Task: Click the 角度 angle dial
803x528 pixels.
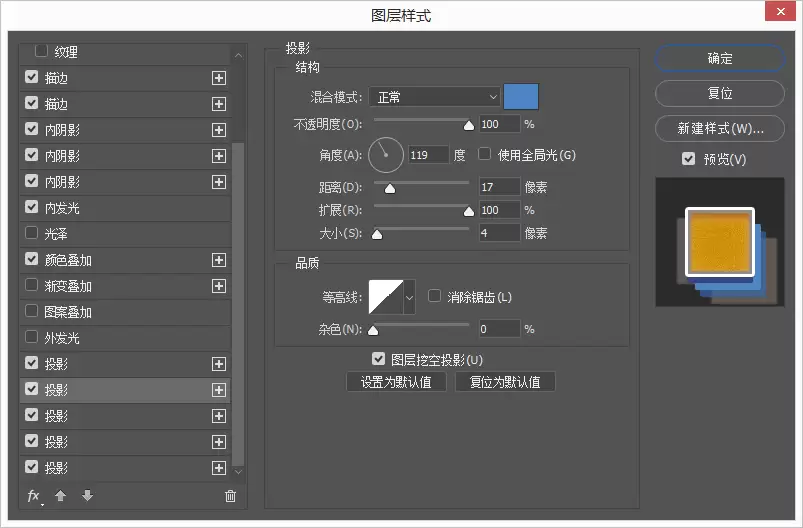Action: coord(386,155)
